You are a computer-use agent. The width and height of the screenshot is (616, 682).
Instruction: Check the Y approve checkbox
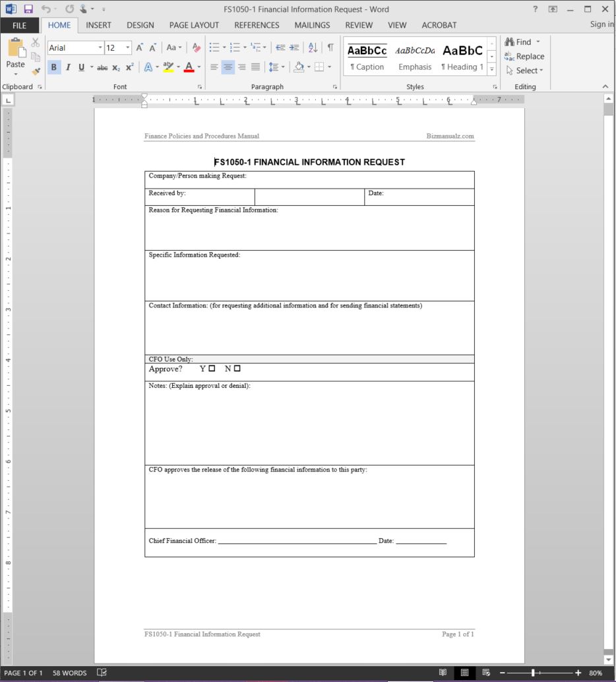tap(212, 369)
